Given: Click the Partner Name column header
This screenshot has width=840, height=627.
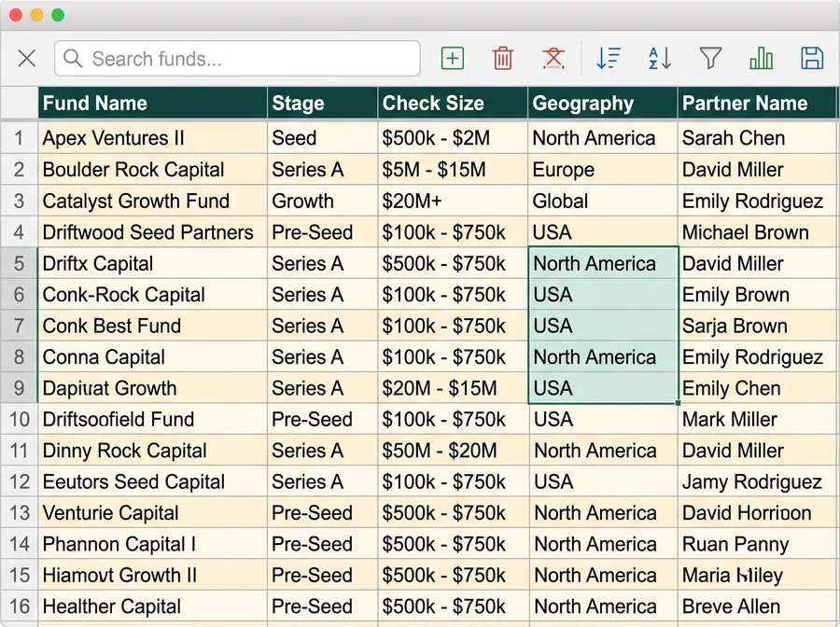Looking at the screenshot, I should [x=757, y=103].
